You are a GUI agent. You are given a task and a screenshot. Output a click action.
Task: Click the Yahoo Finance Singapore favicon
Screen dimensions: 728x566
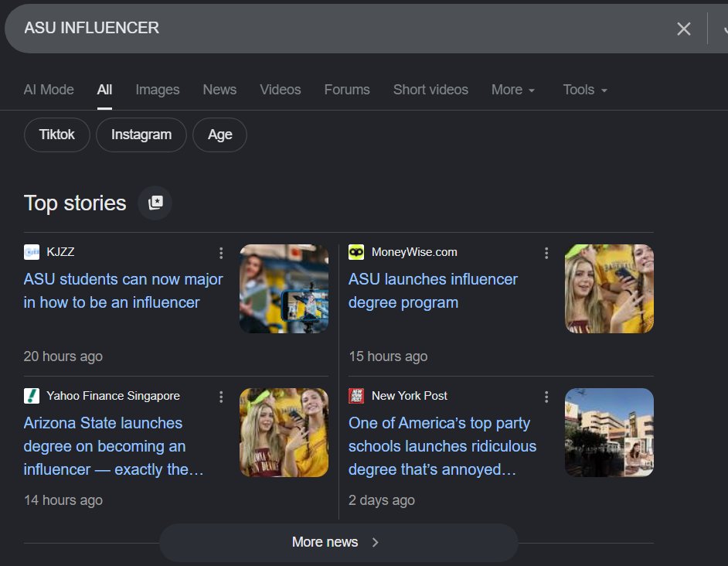32,396
